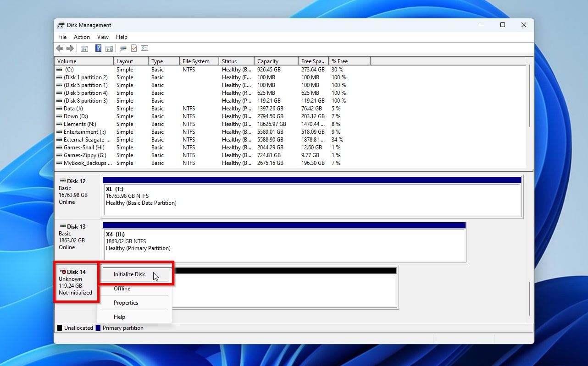The image size is (588, 366).
Task: Choose Help from the context menu
Action: click(x=135, y=317)
